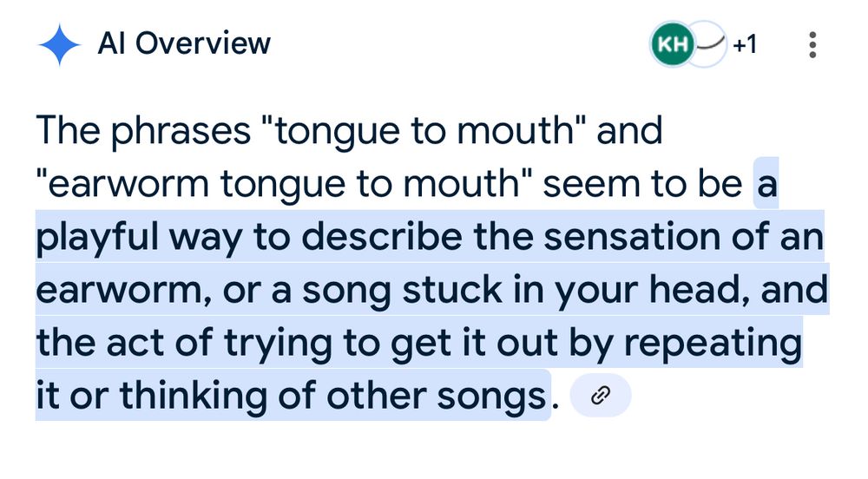Show the +1 additional sources
This screenshot has height=479, width=868.
[x=745, y=43]
